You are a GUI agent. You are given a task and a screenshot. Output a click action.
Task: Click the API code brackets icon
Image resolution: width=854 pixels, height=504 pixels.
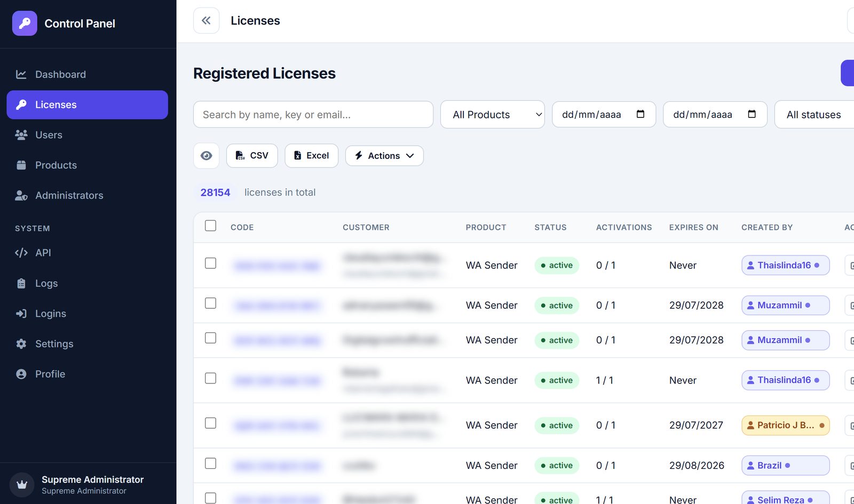pyautogui.click(x=21, y=253)
